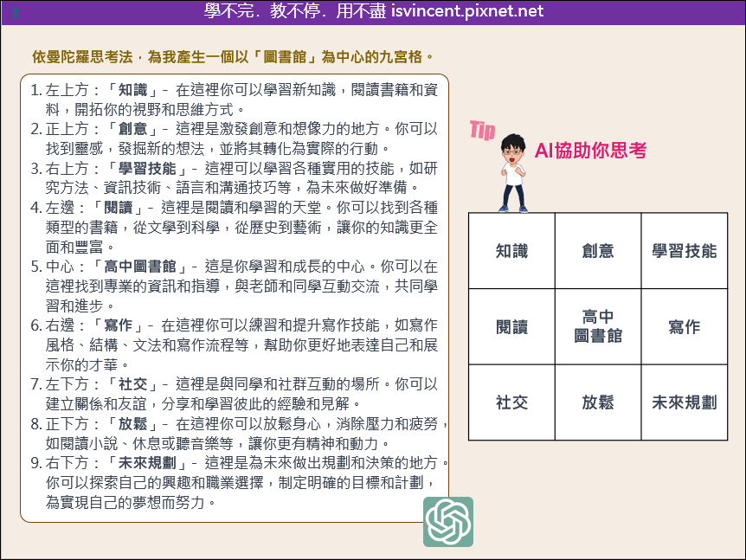The width and height of the screenshot is (746, 560).
Task: Click list item 4 左邊「閱讀」
Action: point(234,227)
